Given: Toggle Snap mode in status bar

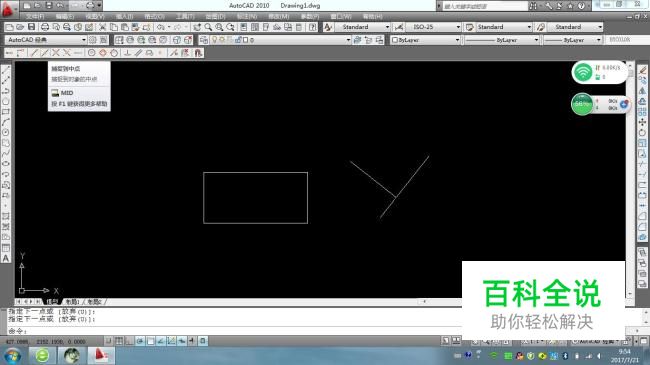Looking at the screenshot, I should 109,341.
